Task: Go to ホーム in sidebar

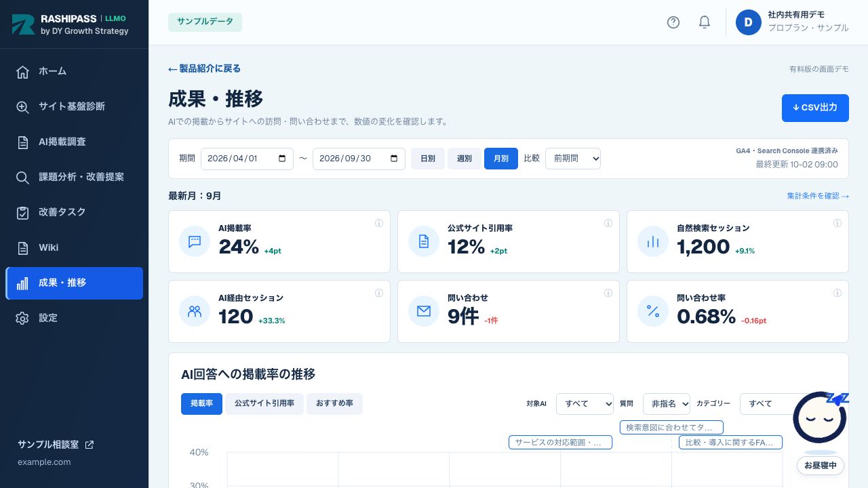Action: [x=74, y=71]
